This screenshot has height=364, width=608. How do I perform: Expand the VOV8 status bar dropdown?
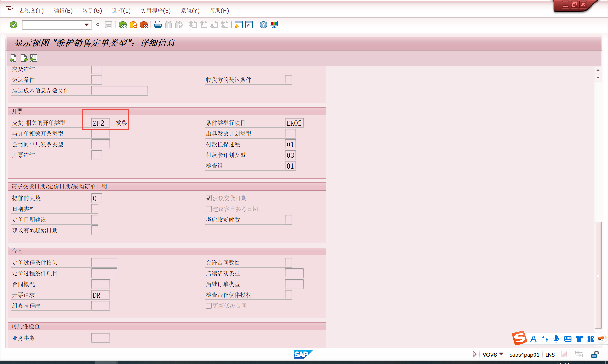tap(501, 354)
